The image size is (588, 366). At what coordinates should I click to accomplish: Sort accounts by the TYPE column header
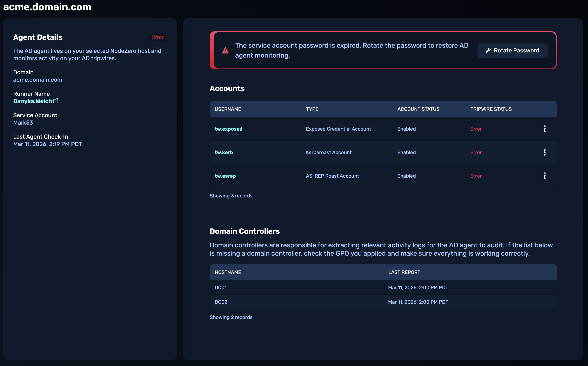(x=312, y=109)
